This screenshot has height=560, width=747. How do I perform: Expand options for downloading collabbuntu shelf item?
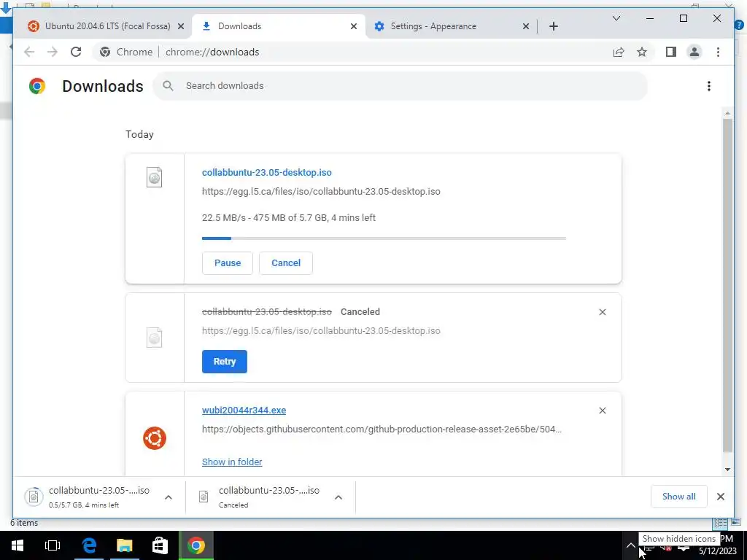169,497
